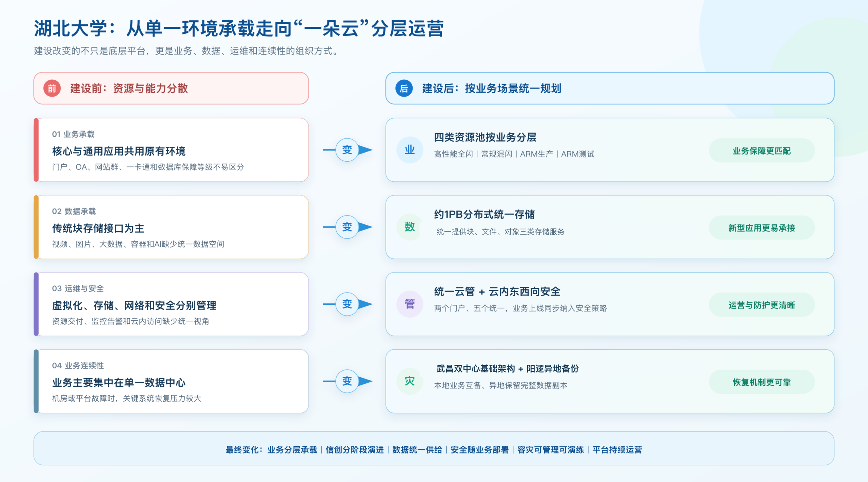Image resolution: width=868 pixels, height=482 pixels.
Task: Click the 02 数据承载 label
Action: click(74, 211)
